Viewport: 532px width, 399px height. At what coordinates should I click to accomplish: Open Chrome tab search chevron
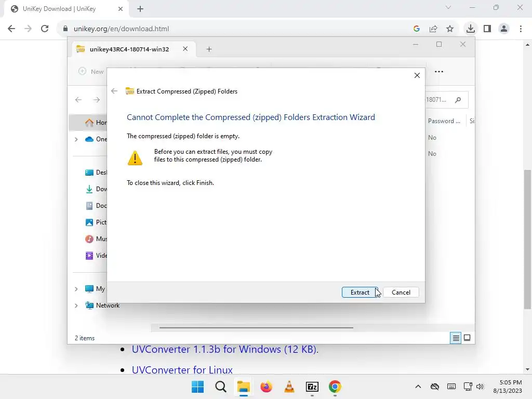coord(448,7)
